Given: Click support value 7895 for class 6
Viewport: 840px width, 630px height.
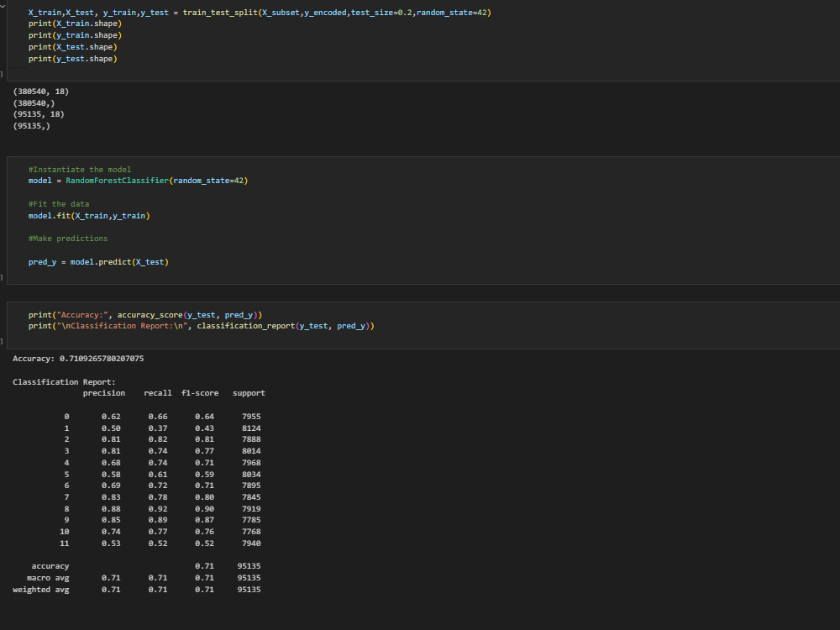Looking at the screenshot, I should 251,486.
